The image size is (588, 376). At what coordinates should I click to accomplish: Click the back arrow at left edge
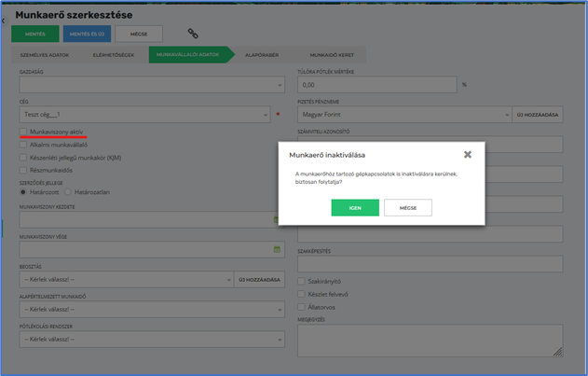tap(4, 21)
